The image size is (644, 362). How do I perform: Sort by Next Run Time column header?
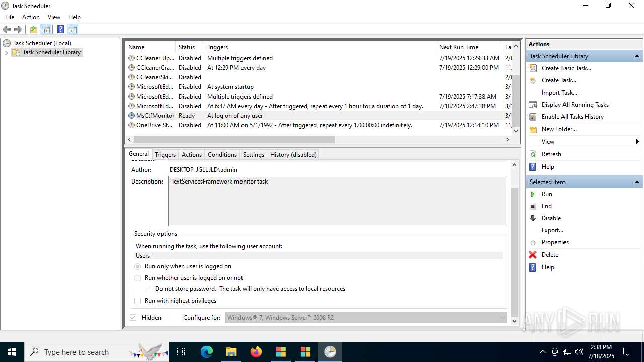click(469, 47)
